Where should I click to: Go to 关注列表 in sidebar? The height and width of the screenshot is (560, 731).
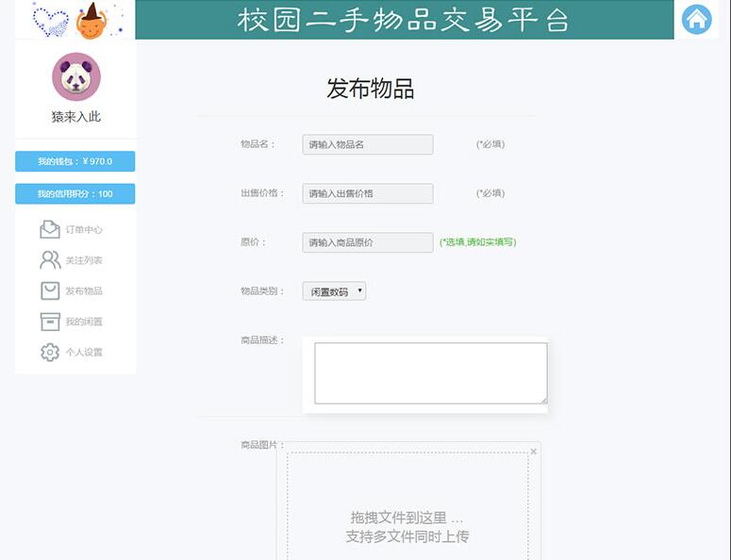tap(84, 260)
